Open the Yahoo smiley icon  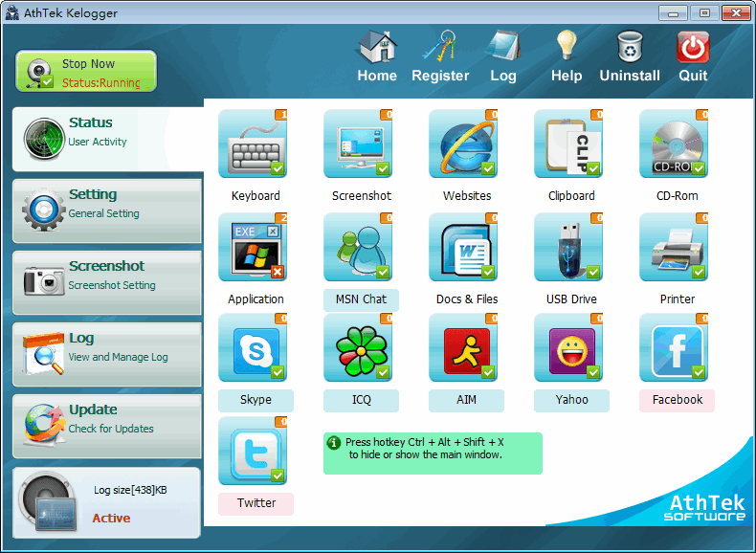tap(568, 347)
